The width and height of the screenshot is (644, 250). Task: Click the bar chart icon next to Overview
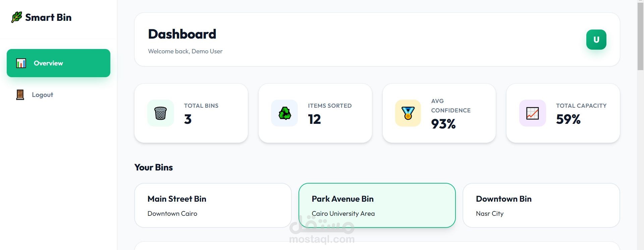pos(21,63)
